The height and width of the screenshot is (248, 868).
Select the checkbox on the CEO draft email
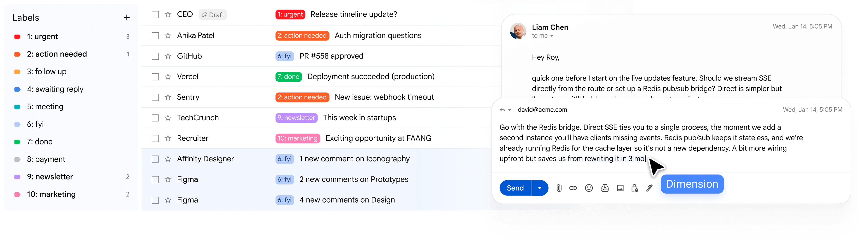(155, 14)
